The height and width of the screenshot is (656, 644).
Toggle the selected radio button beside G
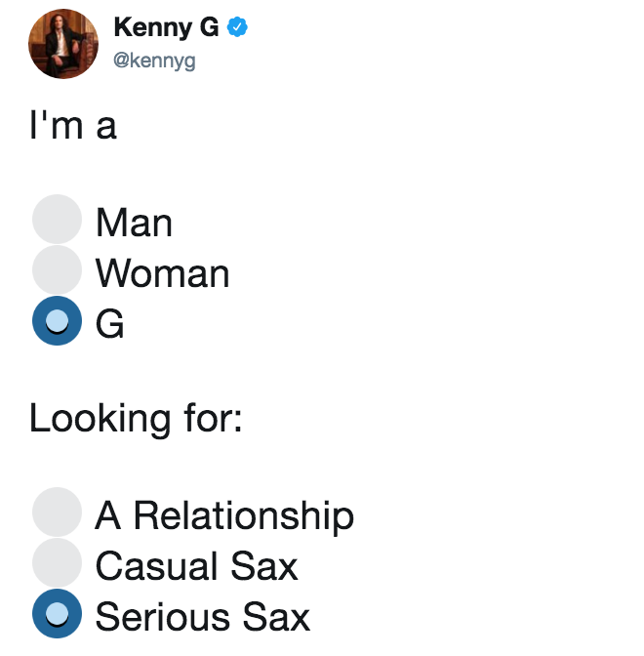(57, 321)
